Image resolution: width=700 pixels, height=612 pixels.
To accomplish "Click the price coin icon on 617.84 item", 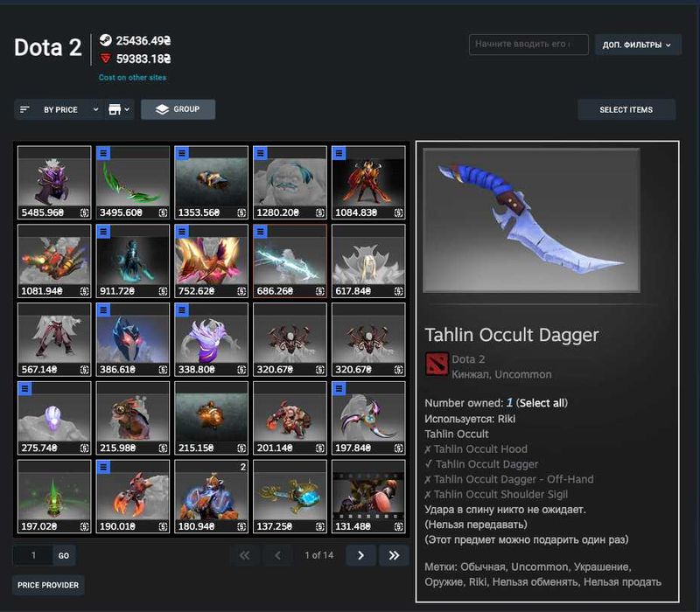I will point(399,291).
